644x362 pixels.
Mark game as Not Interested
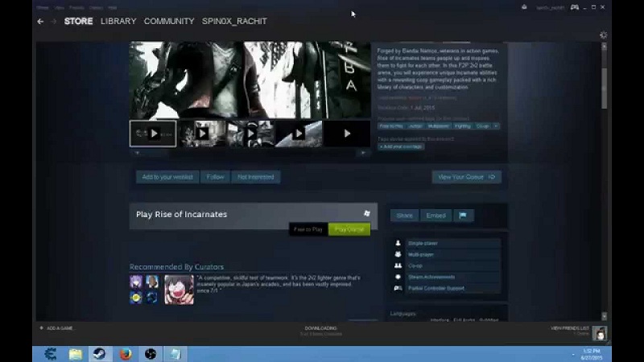tap(255, 177)
